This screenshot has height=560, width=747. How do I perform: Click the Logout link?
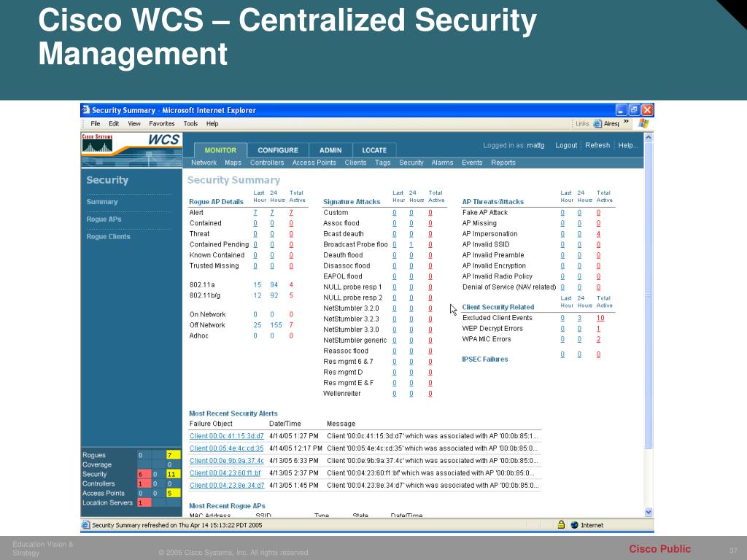566,145
